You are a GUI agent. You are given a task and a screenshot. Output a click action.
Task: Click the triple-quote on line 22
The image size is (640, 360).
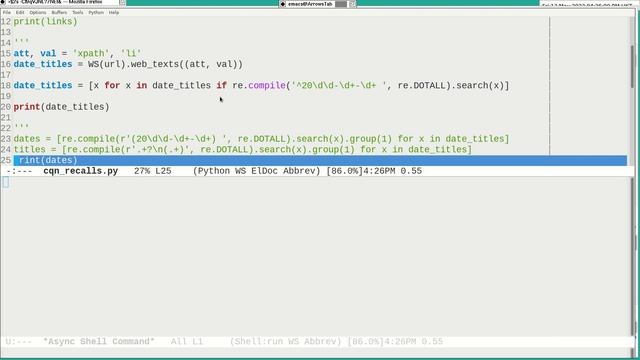tap(21, 127)
